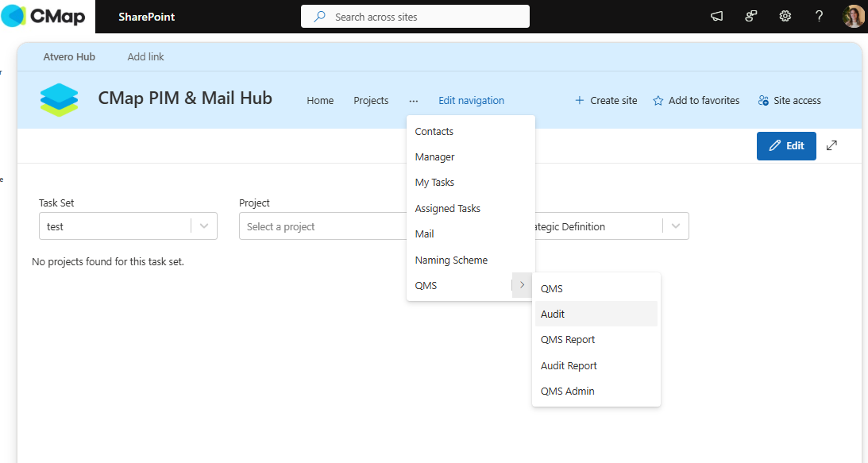Go to the Home navigation link
The image size is (868, 463).
tap(320, 101)
